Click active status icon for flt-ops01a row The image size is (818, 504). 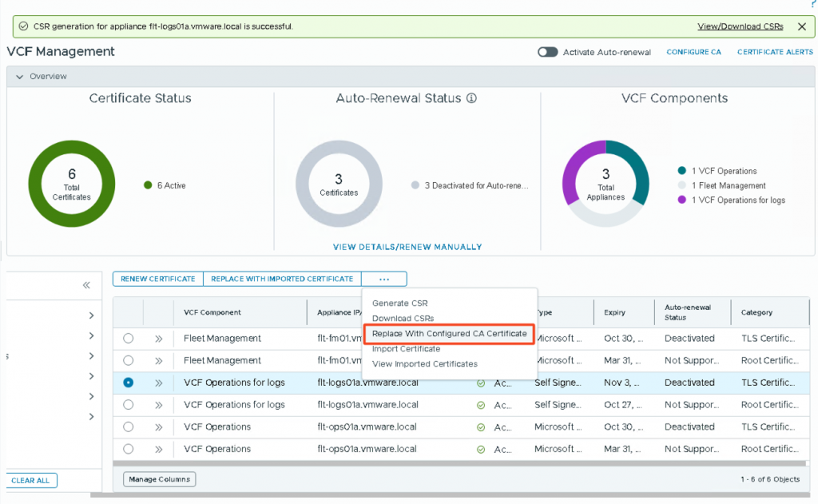click(x=481, y=427)
